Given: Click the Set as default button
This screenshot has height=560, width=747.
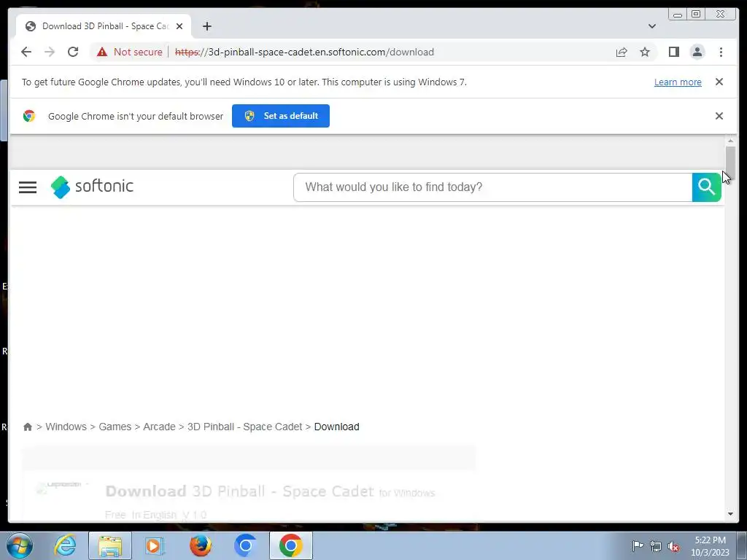Looking at the screenshot, I should [x=281, y=116].
